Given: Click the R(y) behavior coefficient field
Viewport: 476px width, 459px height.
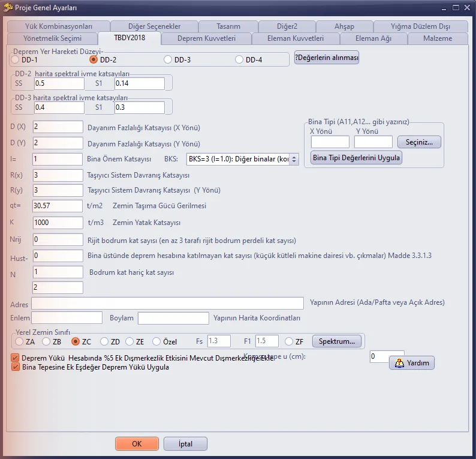Looking at the screenshot, I should (x=58, y=190).
